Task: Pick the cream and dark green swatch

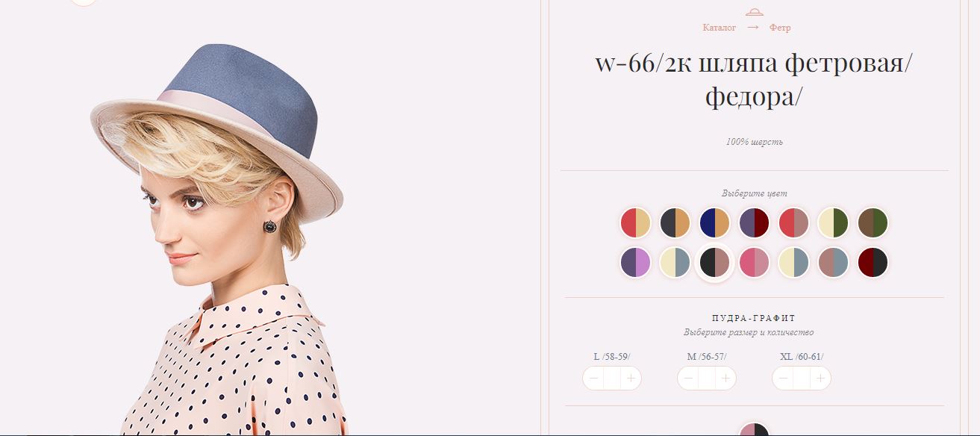Action: click(833, 222)
